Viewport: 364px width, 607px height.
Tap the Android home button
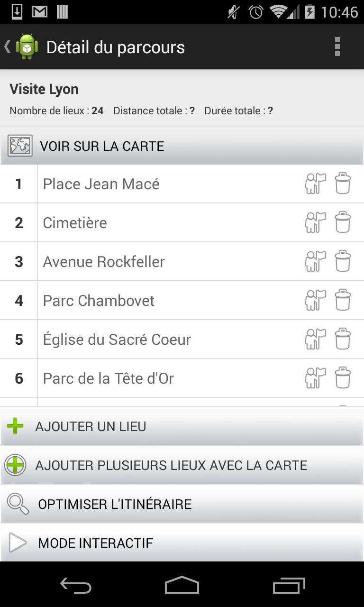(x=182, y=586)
